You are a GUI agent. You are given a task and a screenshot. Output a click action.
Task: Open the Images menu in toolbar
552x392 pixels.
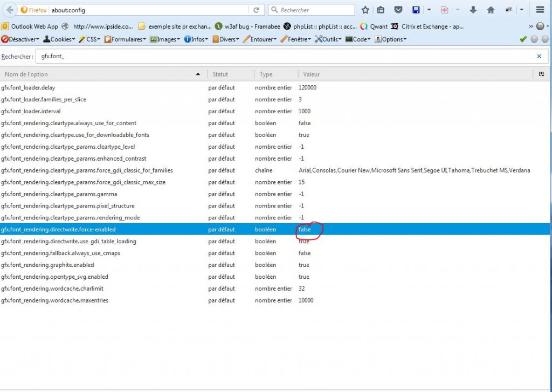(165, 39)
